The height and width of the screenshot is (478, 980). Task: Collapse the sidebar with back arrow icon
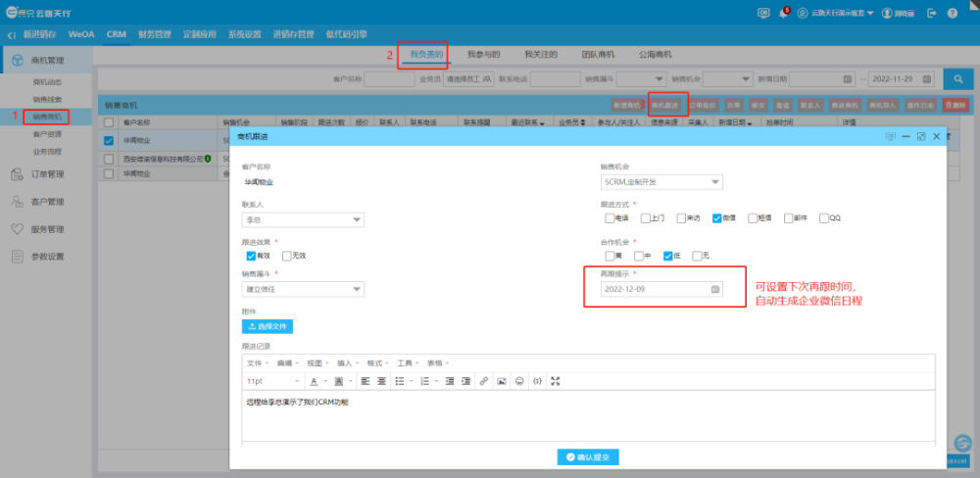click(x=11, y=35)
